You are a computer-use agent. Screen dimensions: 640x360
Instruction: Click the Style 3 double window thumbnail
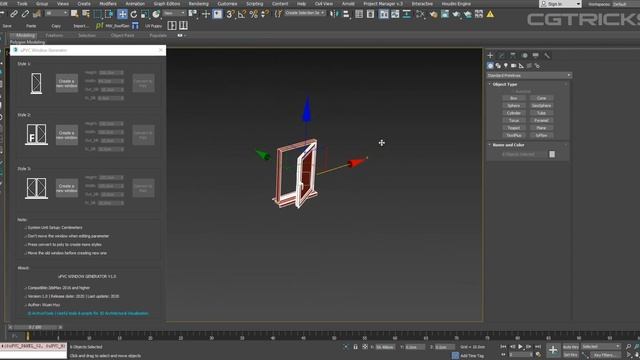[x=36, y=188]
